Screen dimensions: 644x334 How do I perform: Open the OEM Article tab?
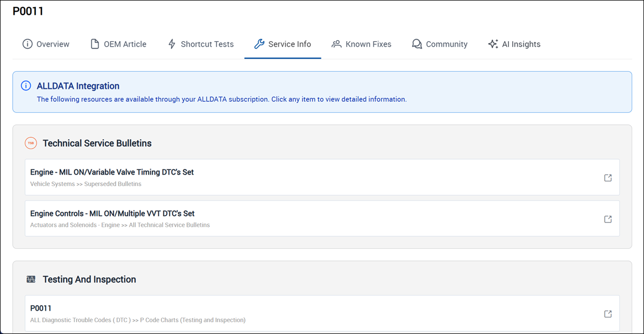pos(118,44)
